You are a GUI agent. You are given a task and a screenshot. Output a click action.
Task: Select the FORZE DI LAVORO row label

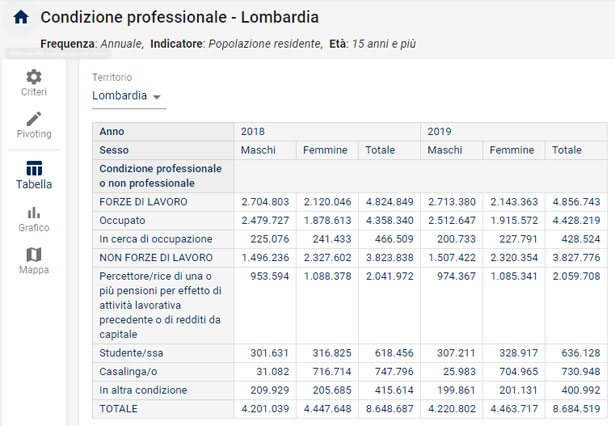[x=143, y=202]
